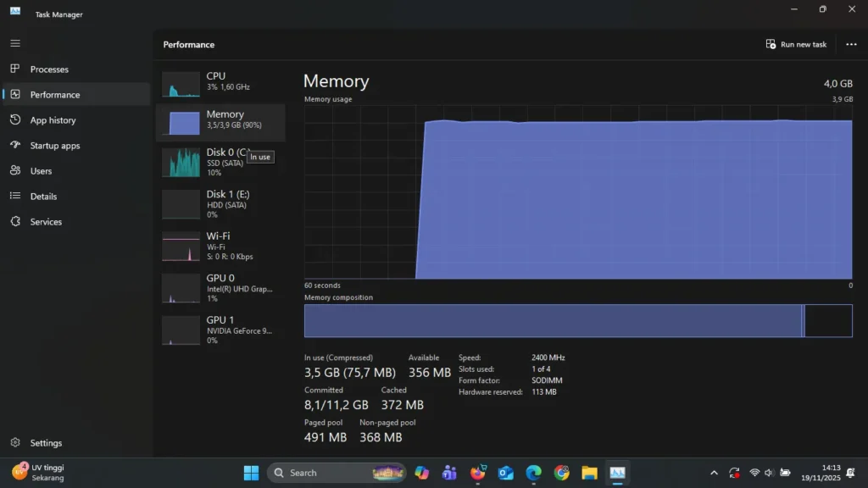Select Disk 1 (E:) in the performance list
The height and width of the screenshot is (488, 868).
tap(220, 203)
